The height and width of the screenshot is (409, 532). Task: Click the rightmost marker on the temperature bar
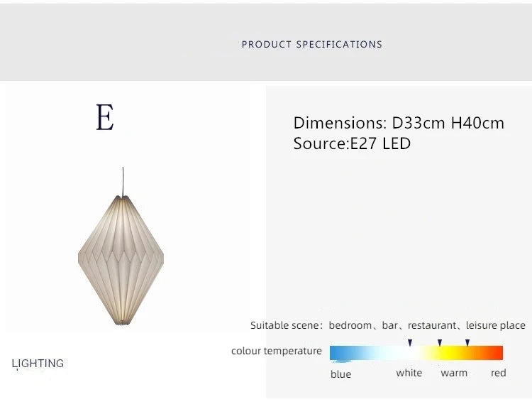(467, 343)
